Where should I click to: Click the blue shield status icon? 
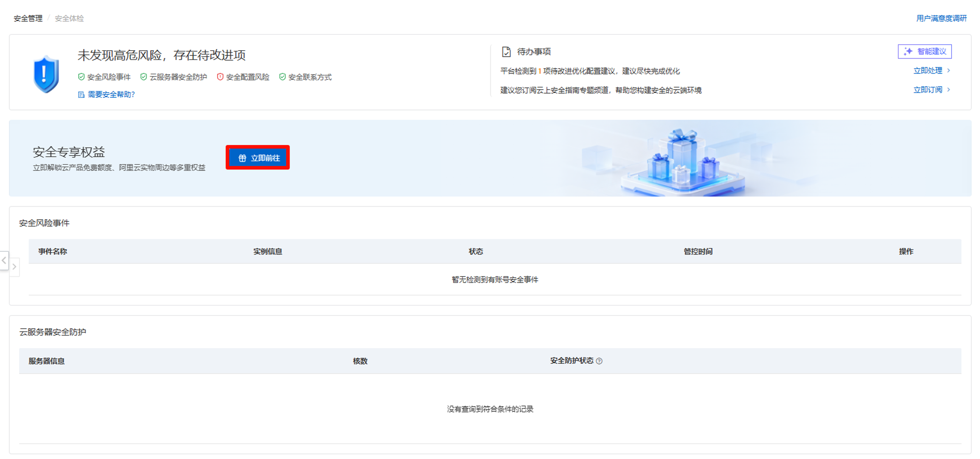pos(46,72)
